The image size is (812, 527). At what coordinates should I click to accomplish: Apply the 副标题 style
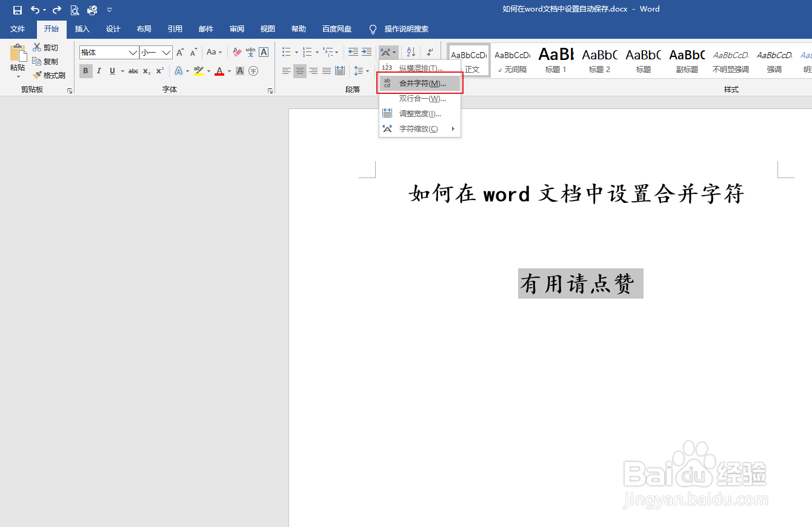[x=687, y=61]
